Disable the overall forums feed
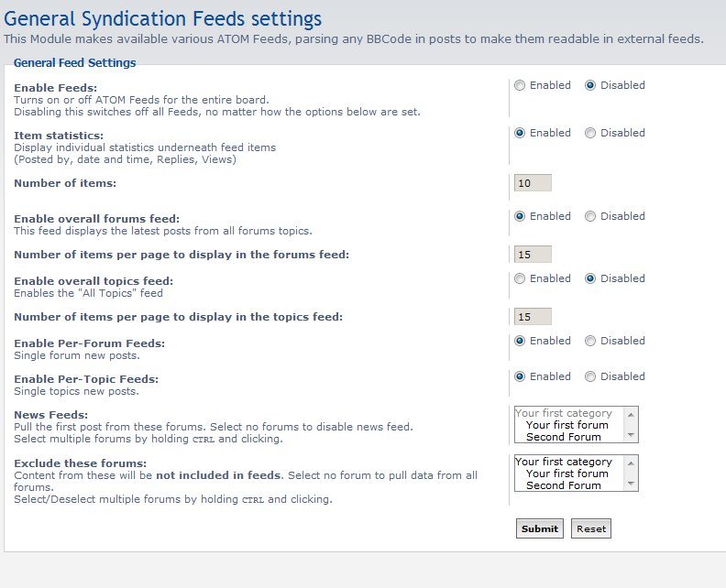Screen dimensions: 726x588 coord(590,216)
